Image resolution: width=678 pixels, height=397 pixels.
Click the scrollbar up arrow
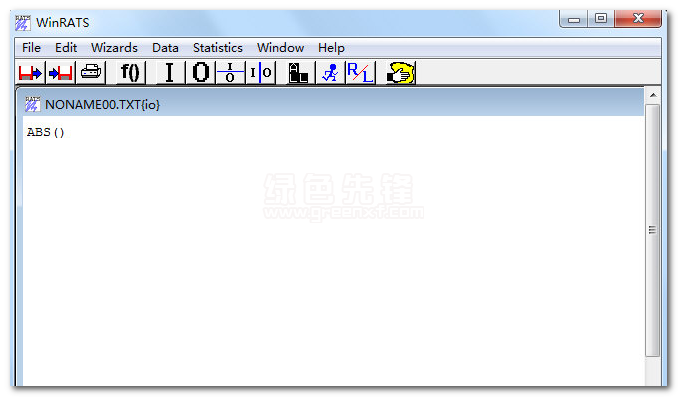click(x=653, y=95)
